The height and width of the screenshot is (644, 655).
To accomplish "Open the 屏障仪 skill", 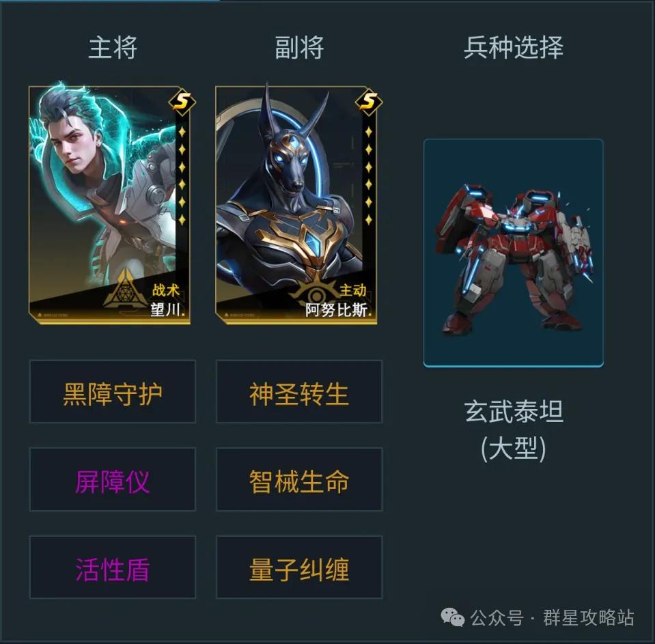I will point(113,479).
